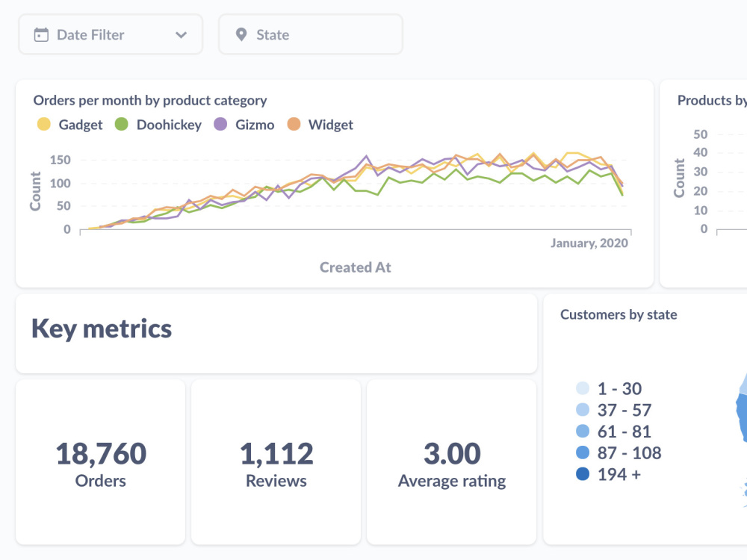Click the "January, 2020" axis label
Image resolution: width=747 pixels, height=560 pixels.
point(589,243)
